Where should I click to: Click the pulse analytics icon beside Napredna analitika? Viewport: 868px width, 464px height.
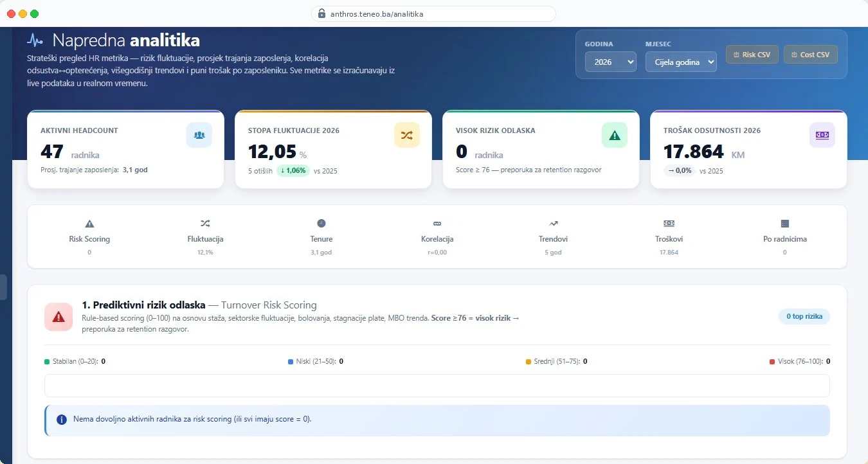click(x=35, y=40)
